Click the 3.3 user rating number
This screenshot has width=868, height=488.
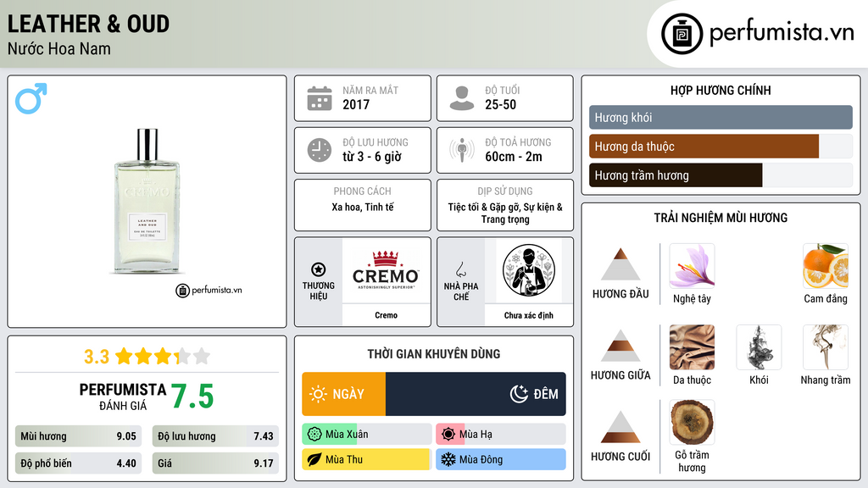(x=97, y=357)
